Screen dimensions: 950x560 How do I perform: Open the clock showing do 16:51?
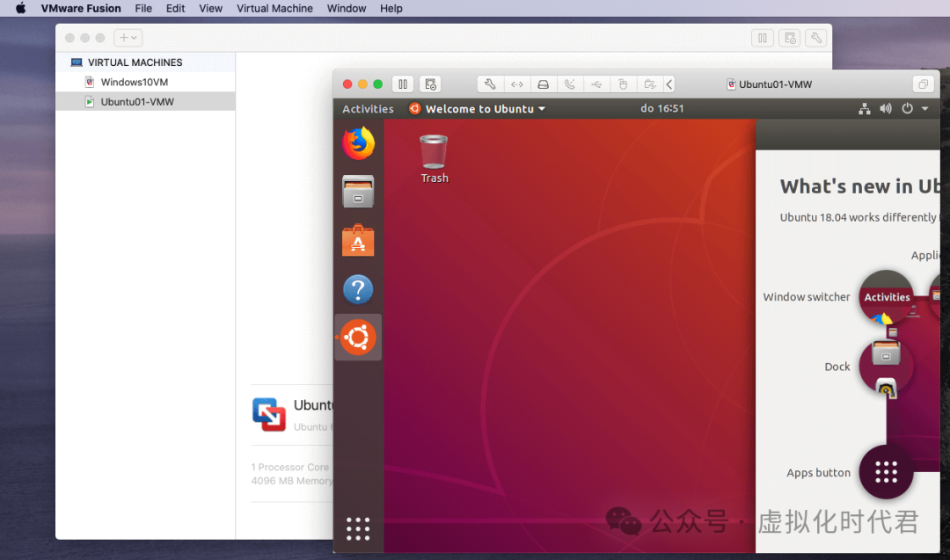click(x=662, y=108)
